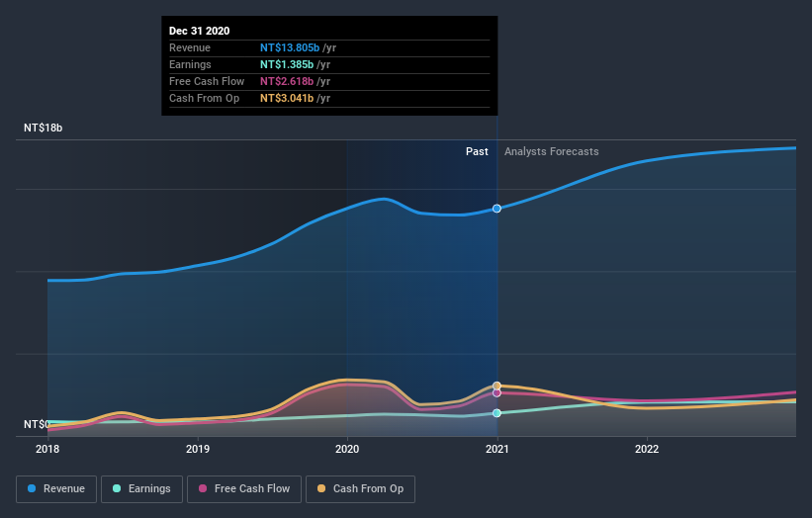Click the Earnings row label in tooltip
Image resolution: width=812 pixels, height=518 pixels.
(x=190, y=64)
